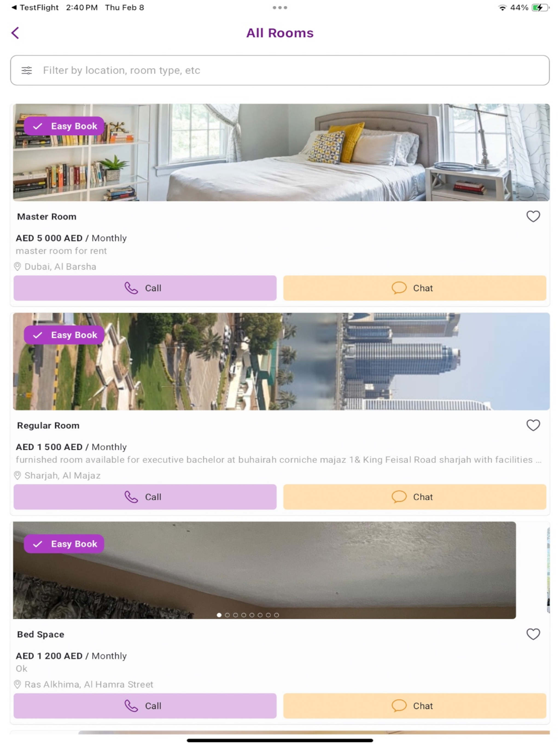Viewport: 560px width, 747px height.
Task: Return to TestFlight from the status bar
Action: [x=35, y=7]
